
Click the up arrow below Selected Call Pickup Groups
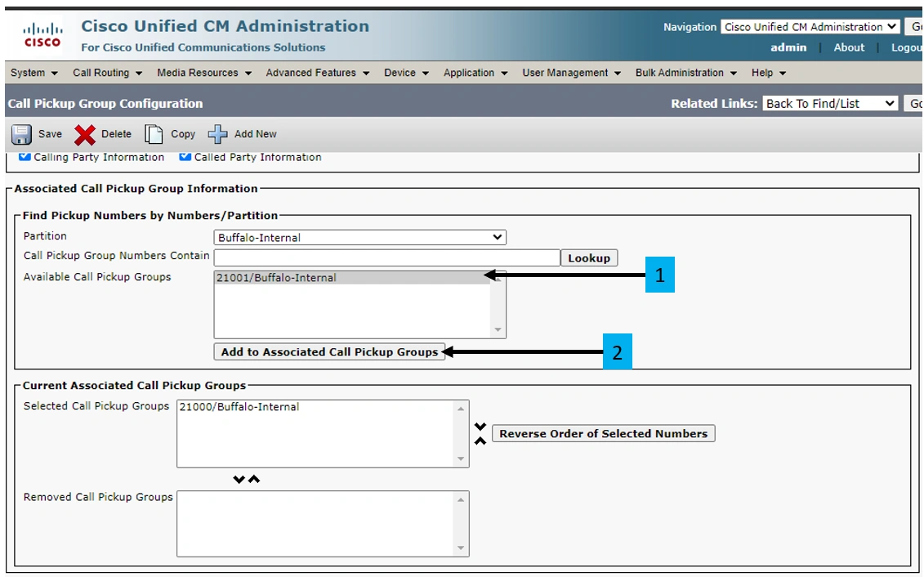[x=254, y=480]
